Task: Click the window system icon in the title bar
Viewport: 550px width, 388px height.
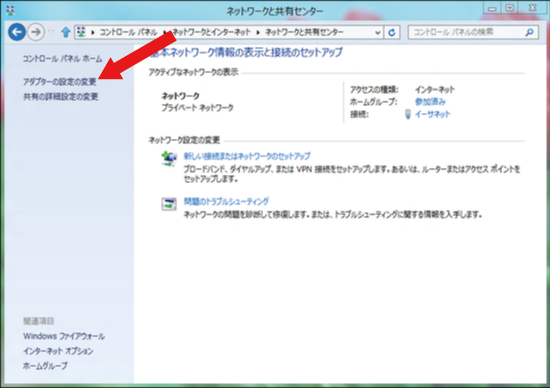Action: pyautogui.click(x=11, y=11)
